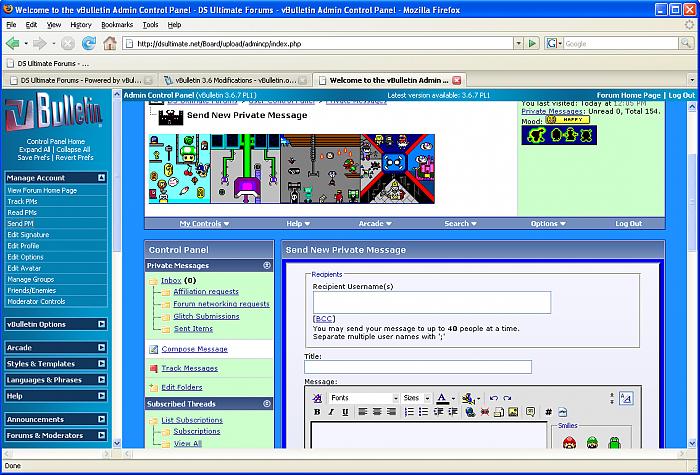The width and height of the screenshot is (700, 475).
Task: Go to Firefox Home page icon
Action: click(x=110, y=44)
